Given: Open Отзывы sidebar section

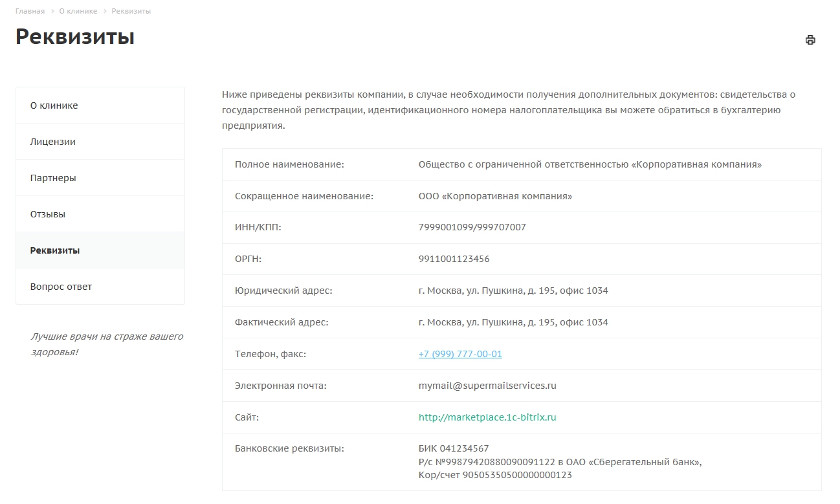Looking at the screenshot, I should 100,214.
